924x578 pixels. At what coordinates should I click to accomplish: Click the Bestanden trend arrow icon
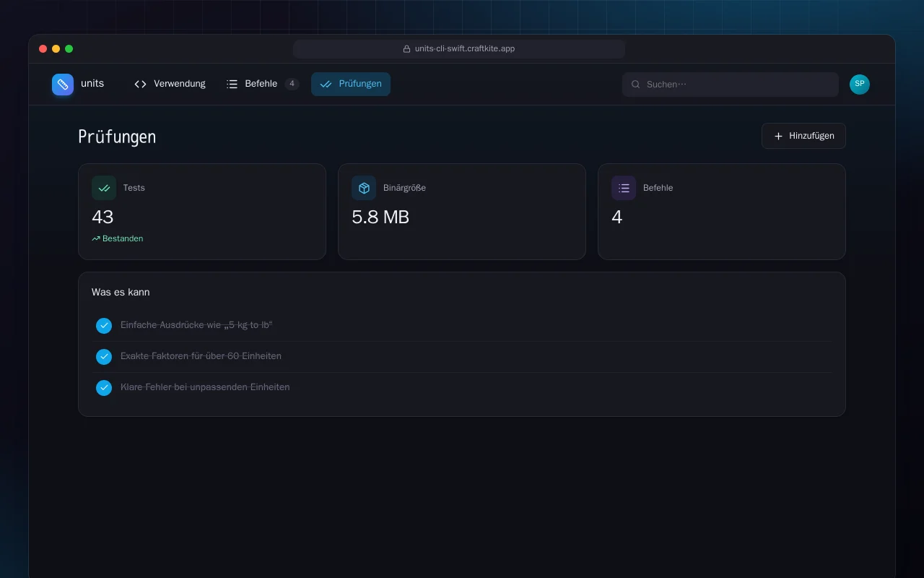[96, 238]
